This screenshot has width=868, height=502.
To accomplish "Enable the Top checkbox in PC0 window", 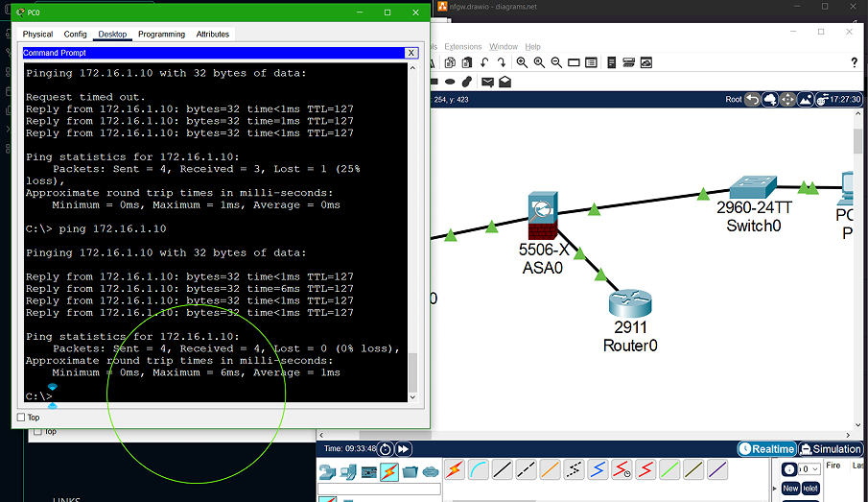I will point(21,418).
